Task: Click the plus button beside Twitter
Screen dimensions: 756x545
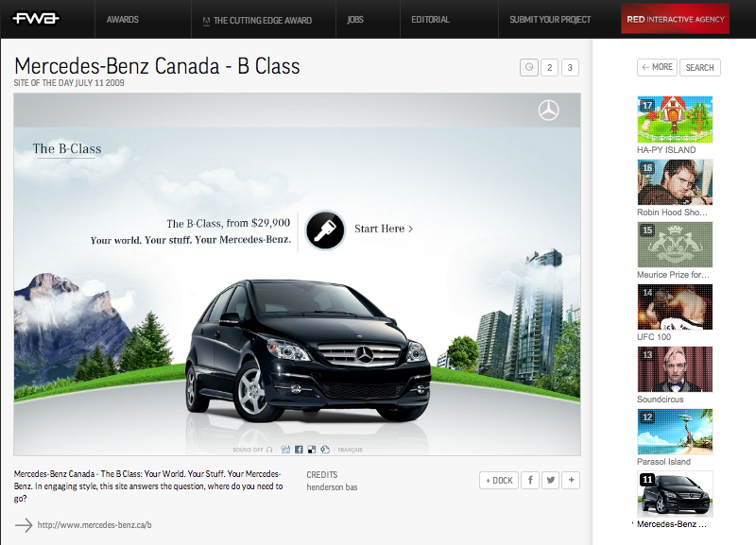Action: tap(571, 480)
